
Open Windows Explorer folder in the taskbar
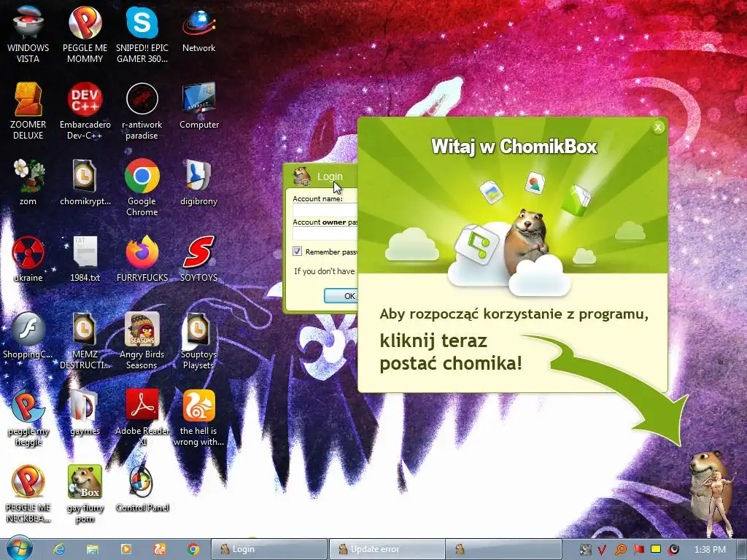pyautogui.click(x=93, y=549)
